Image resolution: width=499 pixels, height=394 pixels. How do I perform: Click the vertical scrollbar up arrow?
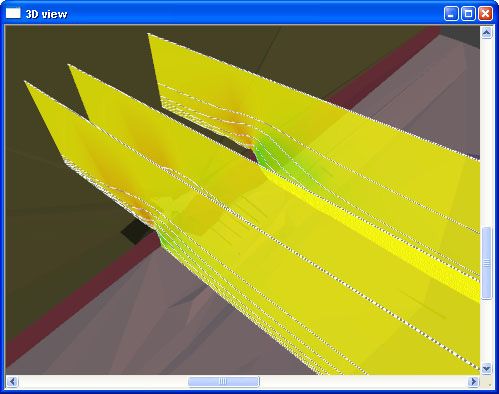point(486,32)
